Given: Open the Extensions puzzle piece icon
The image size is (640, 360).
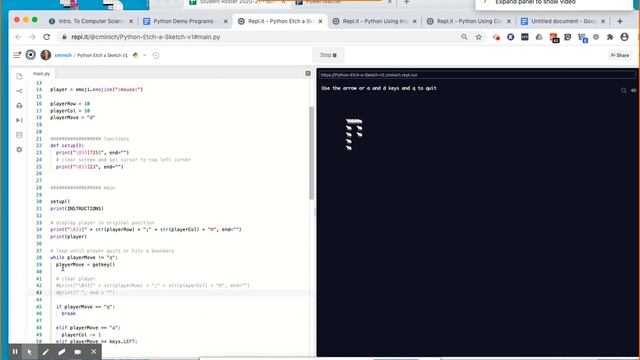Looking at the screenshot, I should point(610,37).
